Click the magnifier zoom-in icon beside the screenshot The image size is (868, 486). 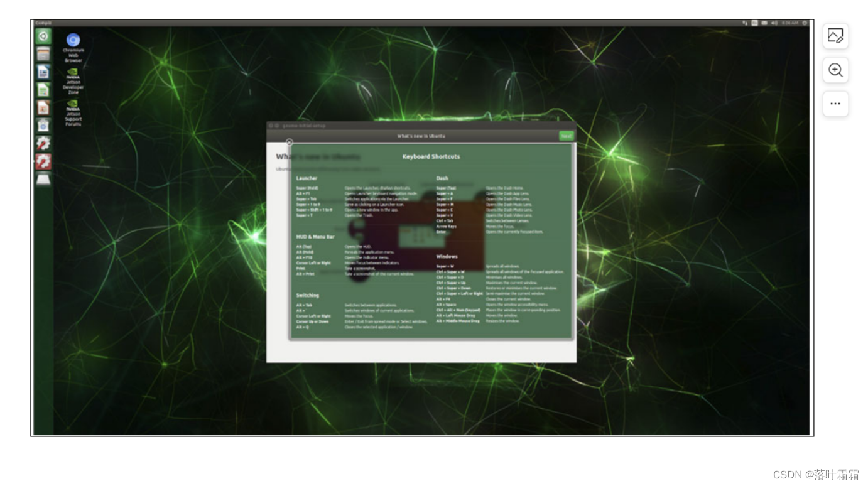pyautogui.click(x=835, y=70)
